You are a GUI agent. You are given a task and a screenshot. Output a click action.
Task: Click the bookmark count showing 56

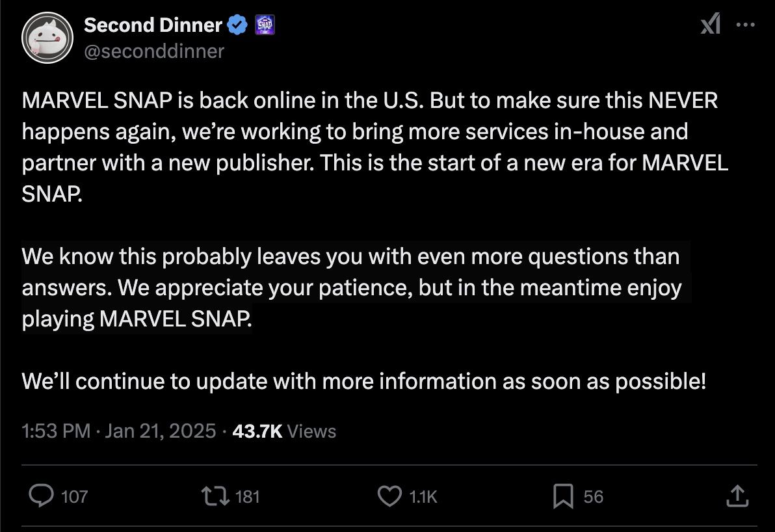pyautogui.click(x=592, y=496)
